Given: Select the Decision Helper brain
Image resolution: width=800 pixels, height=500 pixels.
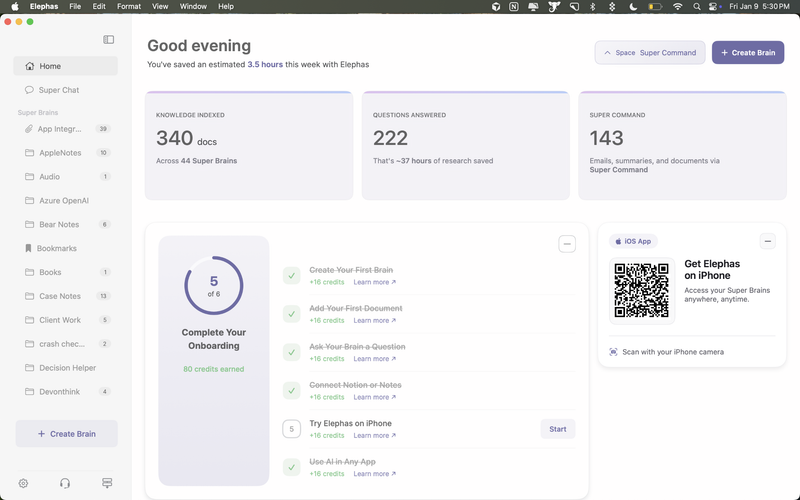Looking at the screenshot, I should tap(65, 368).
